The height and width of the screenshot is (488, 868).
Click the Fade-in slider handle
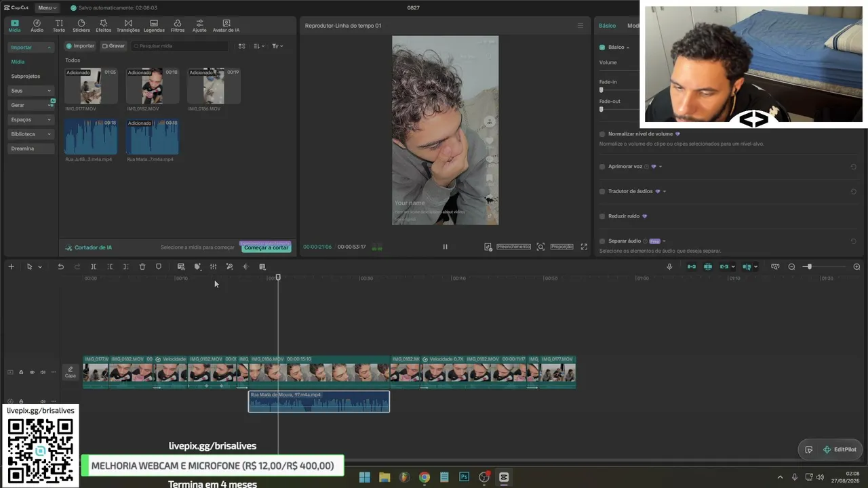point(601,90)
